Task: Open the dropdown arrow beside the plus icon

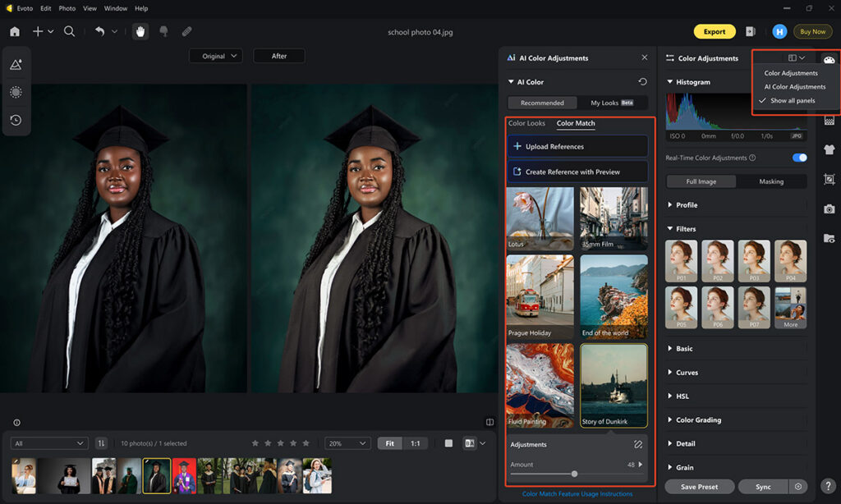Action: 51,32
